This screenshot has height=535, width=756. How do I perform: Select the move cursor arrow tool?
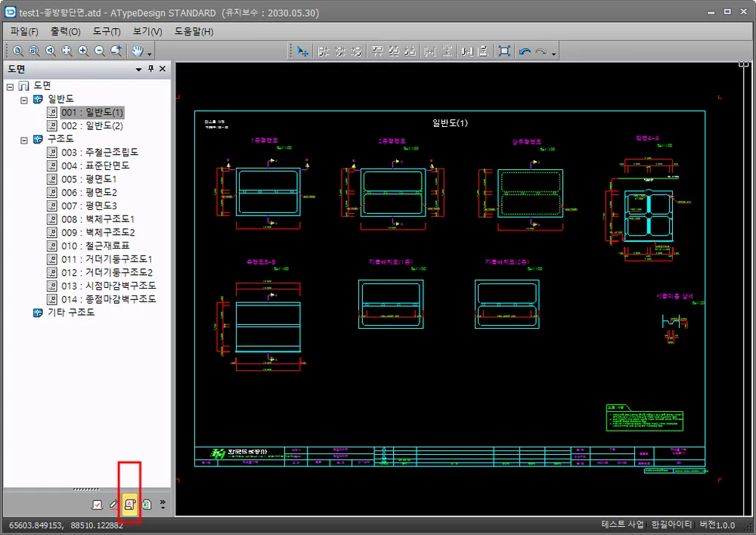click(x=303, y=51)
